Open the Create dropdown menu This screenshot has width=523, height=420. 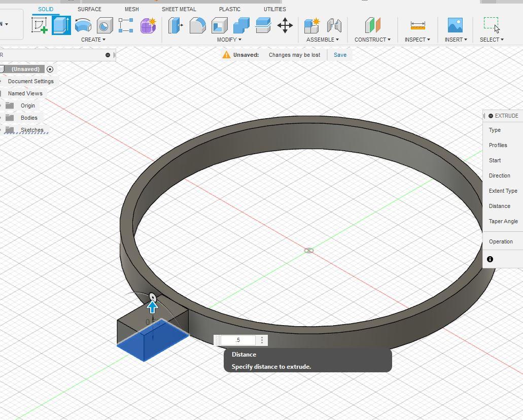(x=93, y=40)
